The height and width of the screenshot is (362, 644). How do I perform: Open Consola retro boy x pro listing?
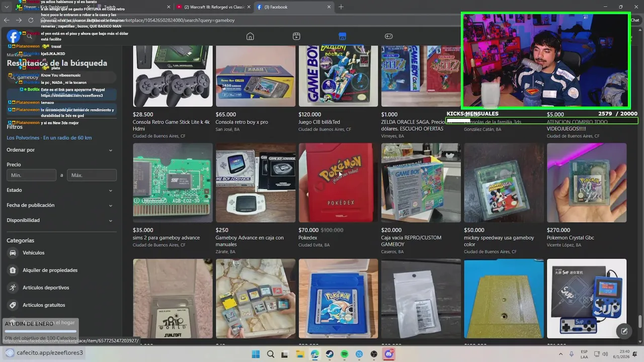(256, 76)
